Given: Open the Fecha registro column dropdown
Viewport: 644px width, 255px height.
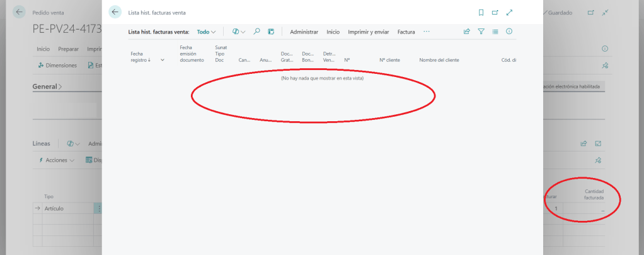Looking at the screenshot, I should pyautogui.click(x=163, y=60).
